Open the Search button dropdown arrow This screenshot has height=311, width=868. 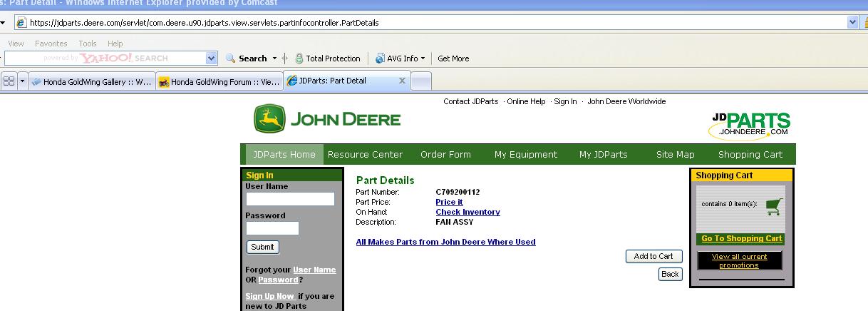[274, 58]
